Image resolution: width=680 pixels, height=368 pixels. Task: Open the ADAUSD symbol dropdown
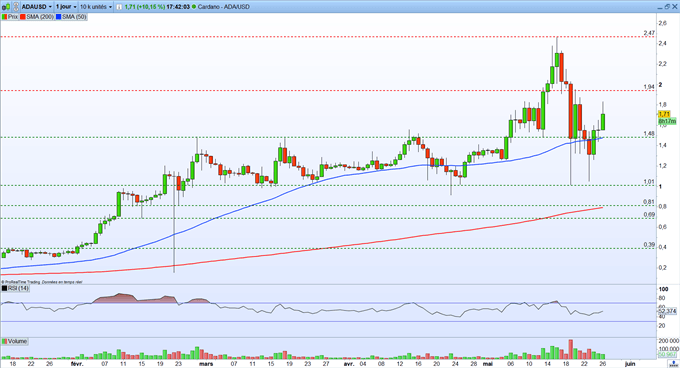(x=37, y=7)
